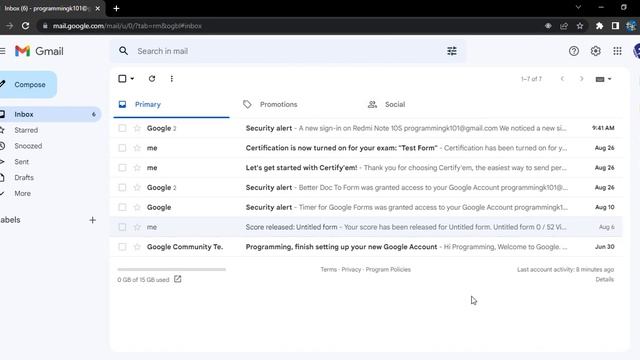Viewport: 640px width, 360px height.
Task: Close the Inbox browser tab
Action: point(98,8)
